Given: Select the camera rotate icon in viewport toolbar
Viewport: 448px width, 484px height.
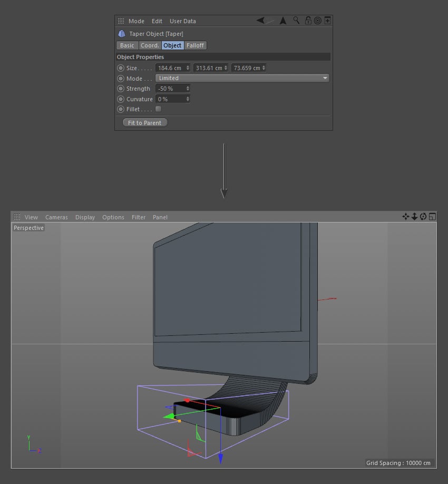Looking at the screenshot, I should click(423, 217).
